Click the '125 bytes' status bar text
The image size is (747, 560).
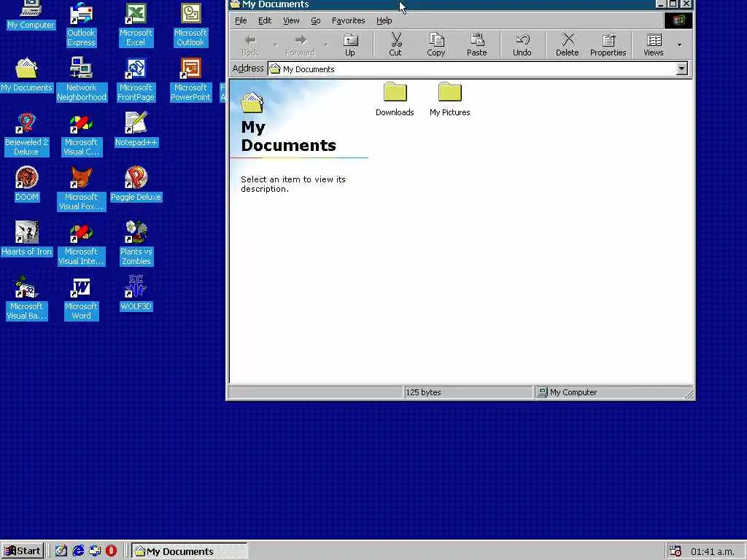[424, 392]
